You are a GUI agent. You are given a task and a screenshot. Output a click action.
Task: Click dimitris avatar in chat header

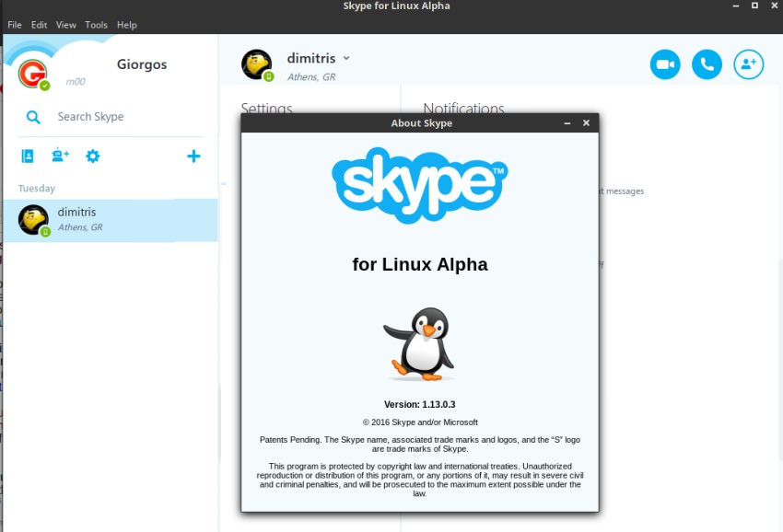pyautogui.click(x=257, y=64)
